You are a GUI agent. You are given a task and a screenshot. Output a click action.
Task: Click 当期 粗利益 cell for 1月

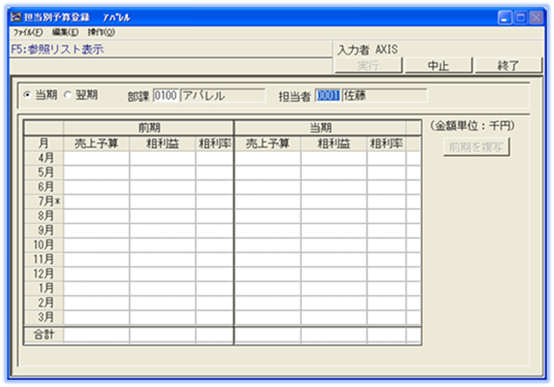[x=334, y=288]
